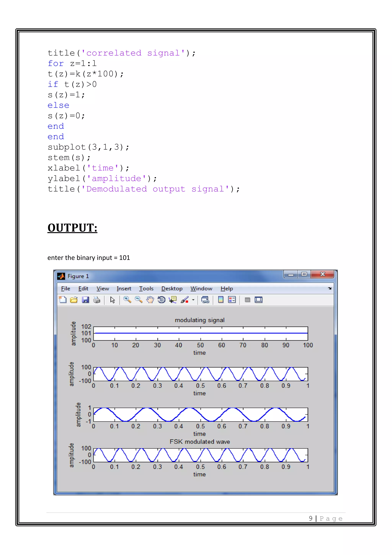
Task: Click the Link Plot toolbar icon
Action: pyautogui.click(x=205, y=300)
